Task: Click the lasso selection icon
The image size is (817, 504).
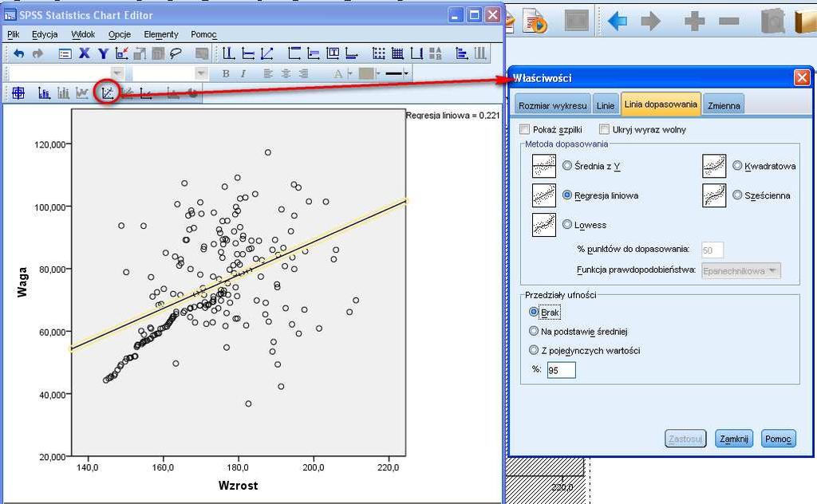Action: 176,53
